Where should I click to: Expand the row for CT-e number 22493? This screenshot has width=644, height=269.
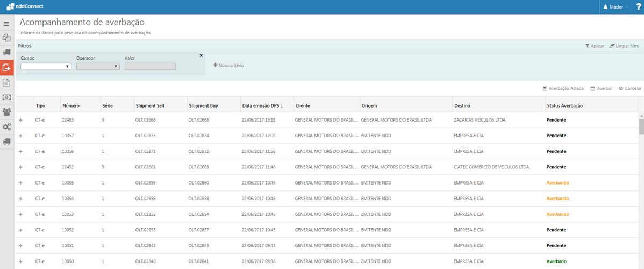(20, 120)
